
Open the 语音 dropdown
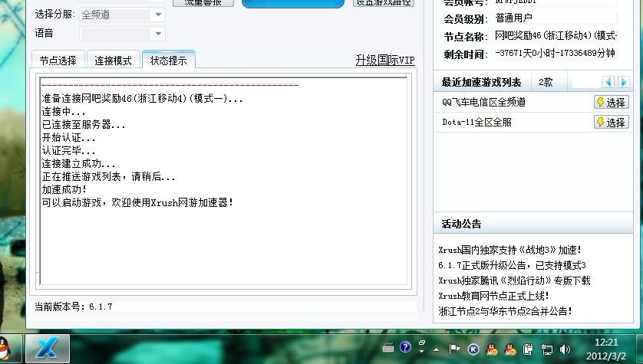coord(122,34)
